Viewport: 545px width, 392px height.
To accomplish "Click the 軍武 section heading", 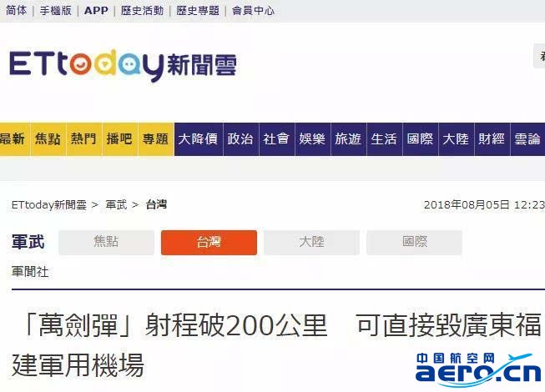I will pyautogui.click(x=28, y=242).
